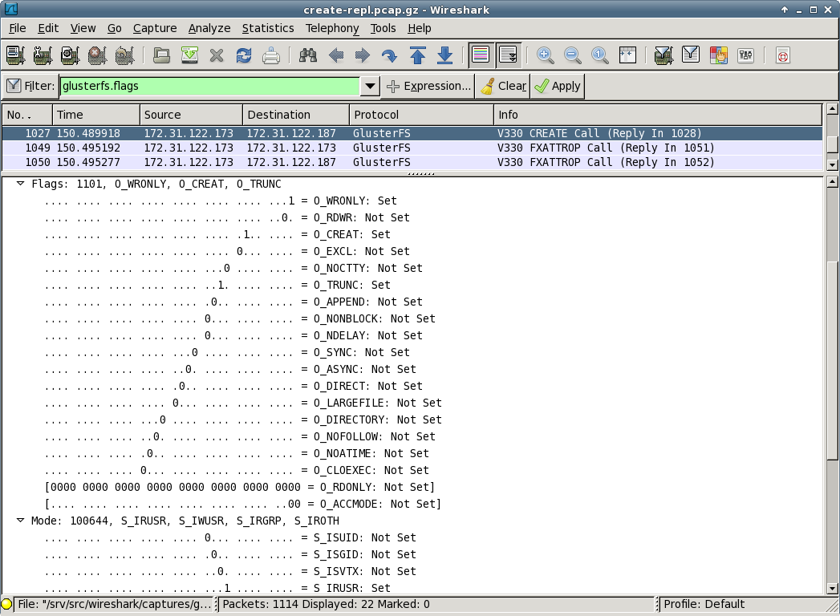
Task: Find a packet binoculars icon
Action: [x=308, y=55]
